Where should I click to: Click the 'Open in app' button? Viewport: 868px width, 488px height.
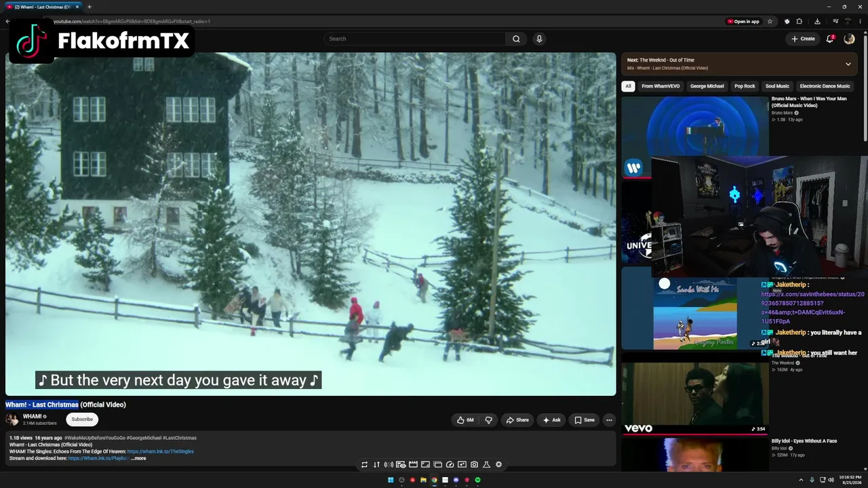pos(743,21)
